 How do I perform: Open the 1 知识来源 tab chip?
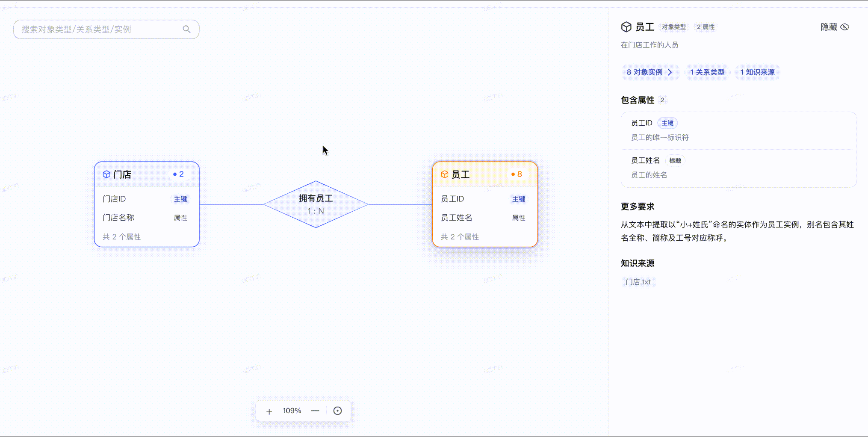click(757, 72)
